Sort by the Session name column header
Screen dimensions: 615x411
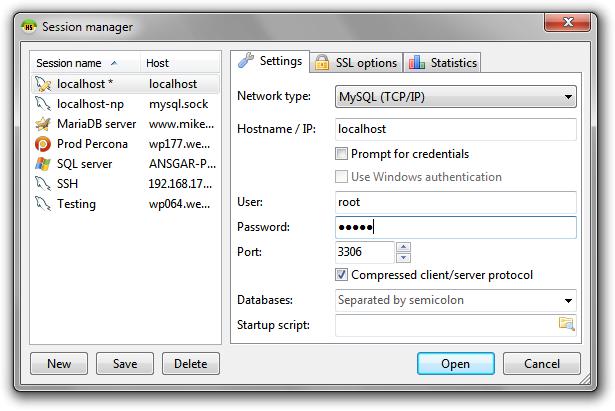pos(85,63)
